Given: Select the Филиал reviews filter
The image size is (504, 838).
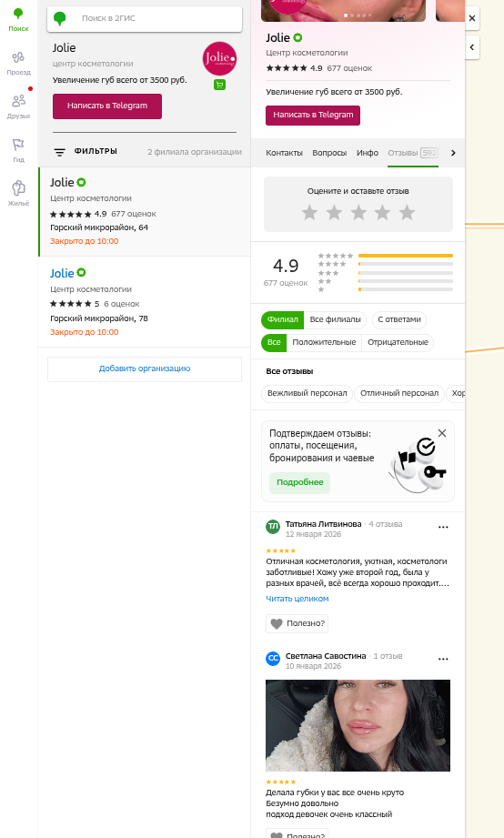Looking at the screenshot, I should coord(282,319).
